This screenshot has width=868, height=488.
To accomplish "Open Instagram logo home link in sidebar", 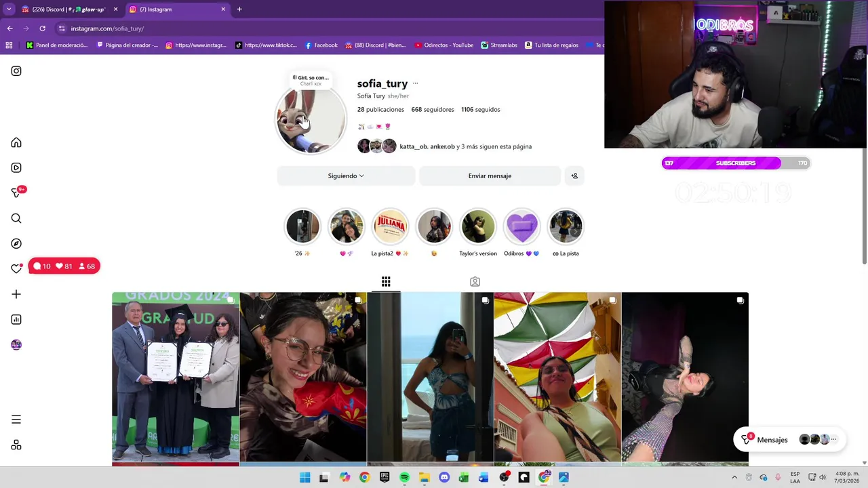I will [x=16, y=71].
